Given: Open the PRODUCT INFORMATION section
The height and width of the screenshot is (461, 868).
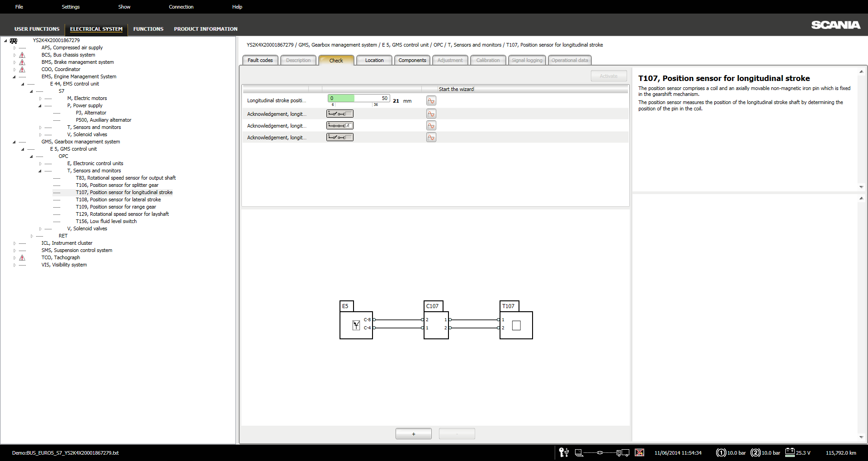Looking at the screenshot, I should click(205, 29).
